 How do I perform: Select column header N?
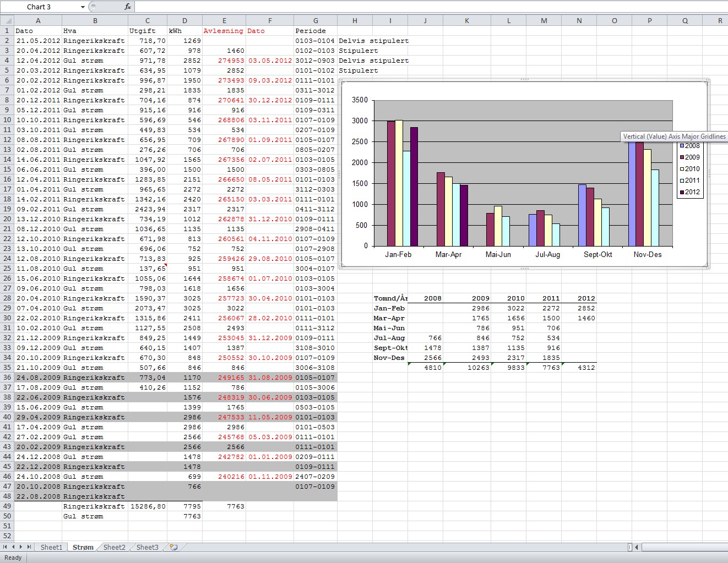pos(579,21)
